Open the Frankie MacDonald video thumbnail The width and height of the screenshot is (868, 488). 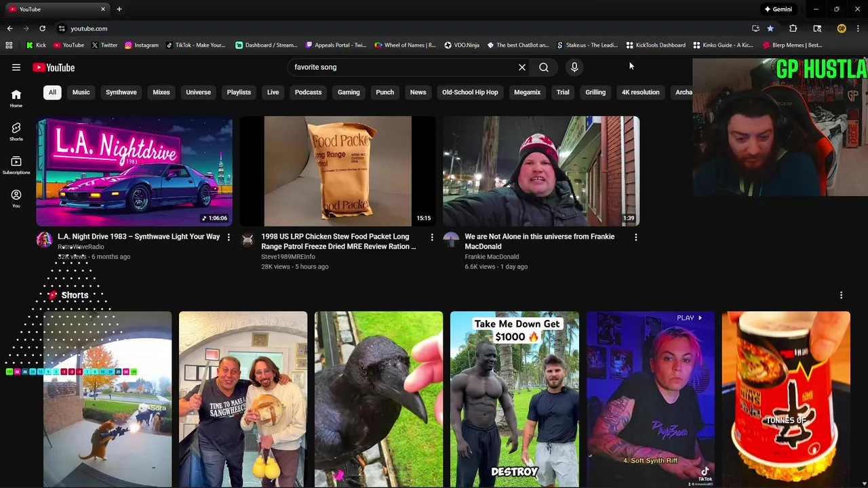(x=541, y=171)
